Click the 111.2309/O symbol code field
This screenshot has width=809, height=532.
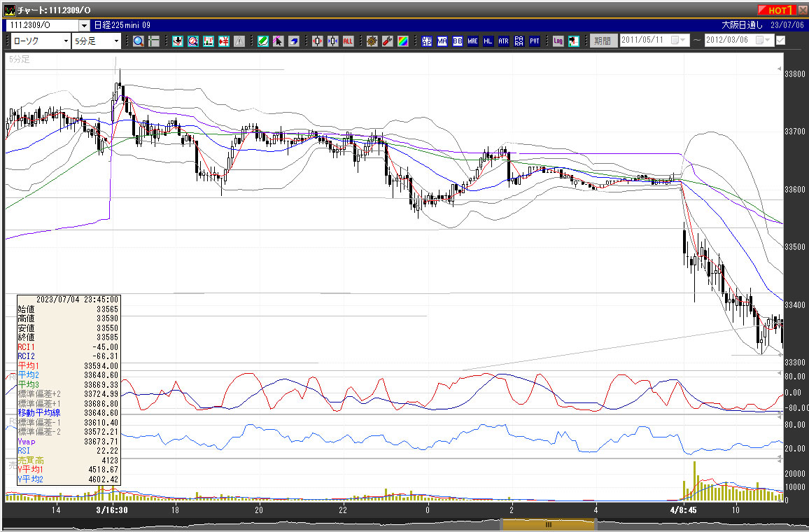[43, 25]
